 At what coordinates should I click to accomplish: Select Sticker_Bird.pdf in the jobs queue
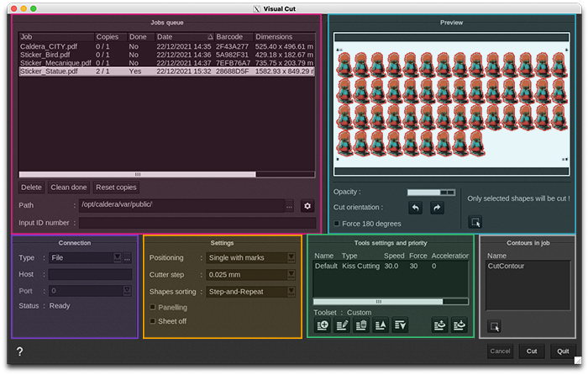(43, 55)
